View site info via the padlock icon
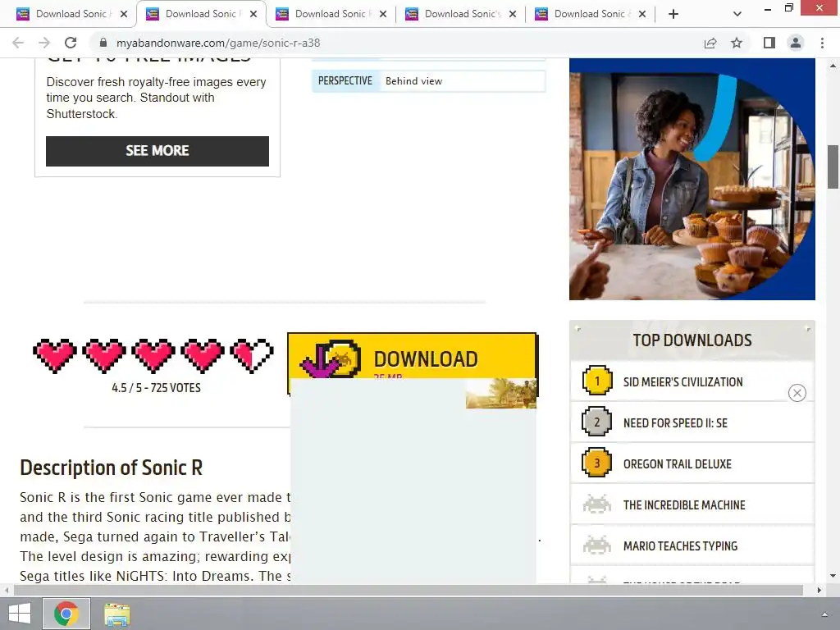 click(104, 43)
